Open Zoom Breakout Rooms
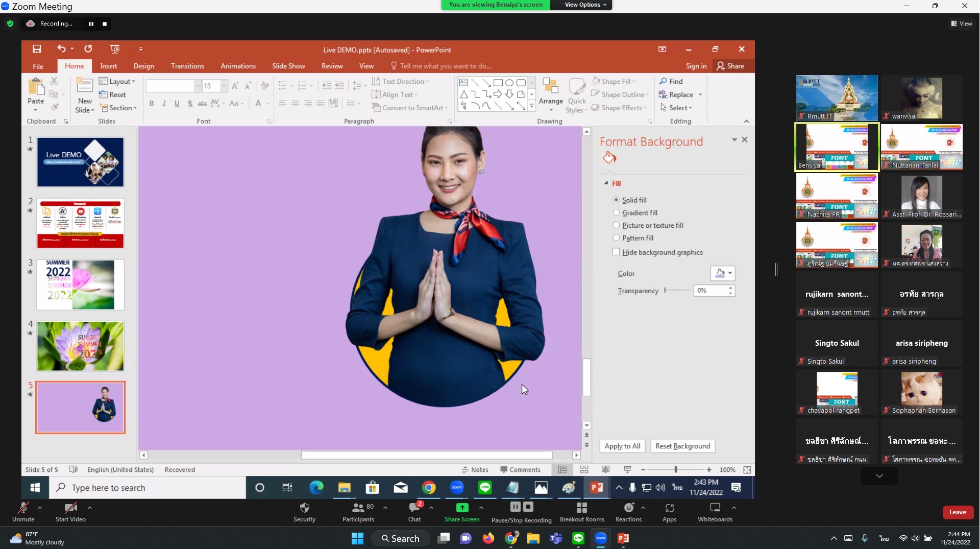This screenshot has width=980, height=549. point(582,512)
